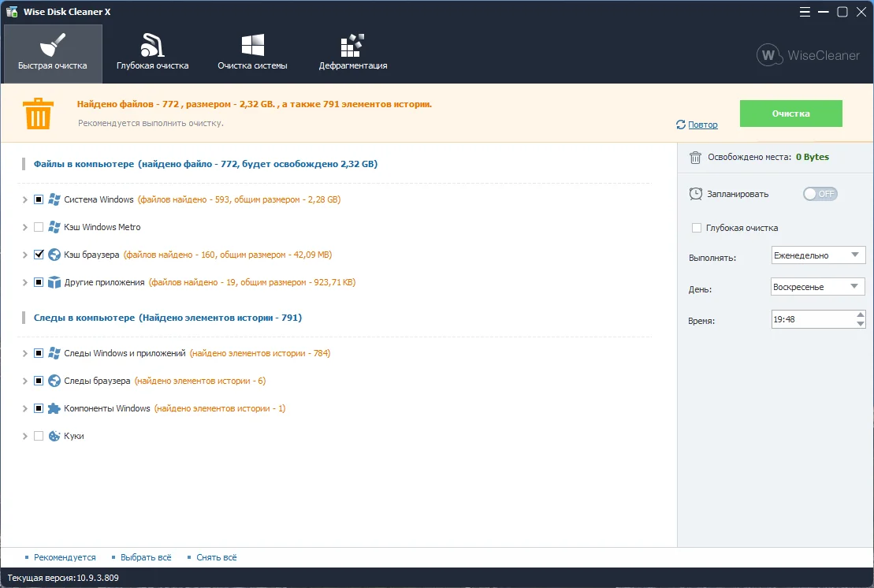The image size is (874, 588).
Task: Enable the Глубокая очистка checkbox in schedule panel
Action: 696,228
